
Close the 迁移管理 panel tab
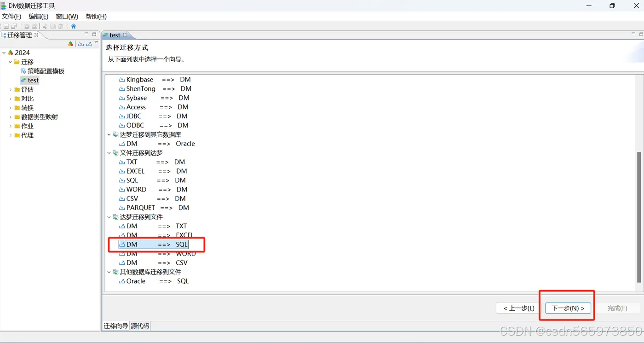pos(36,35)
